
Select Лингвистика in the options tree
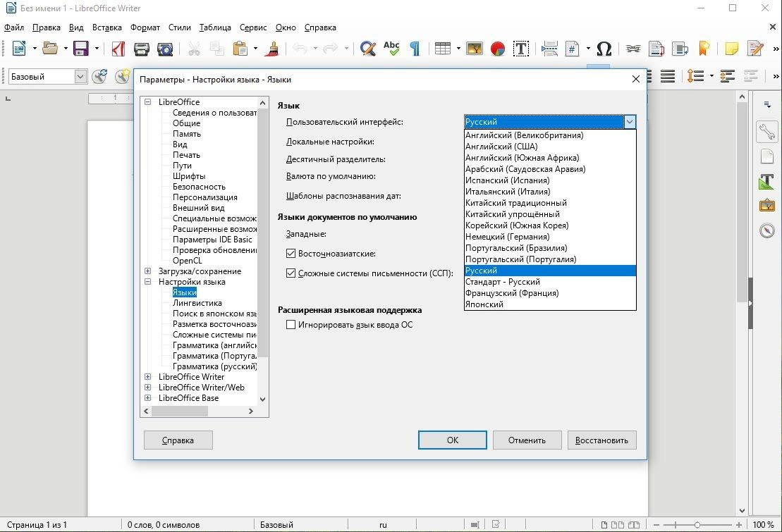(x=197, y=303)
